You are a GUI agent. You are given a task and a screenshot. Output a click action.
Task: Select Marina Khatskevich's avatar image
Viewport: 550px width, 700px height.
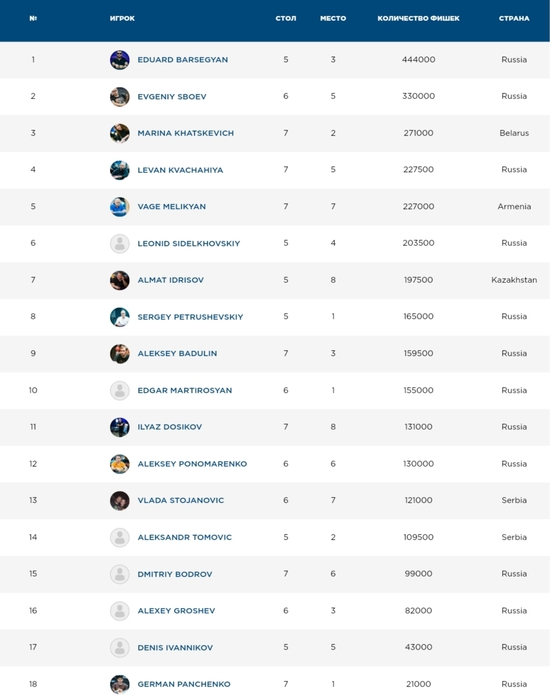(x=120, y=133)
